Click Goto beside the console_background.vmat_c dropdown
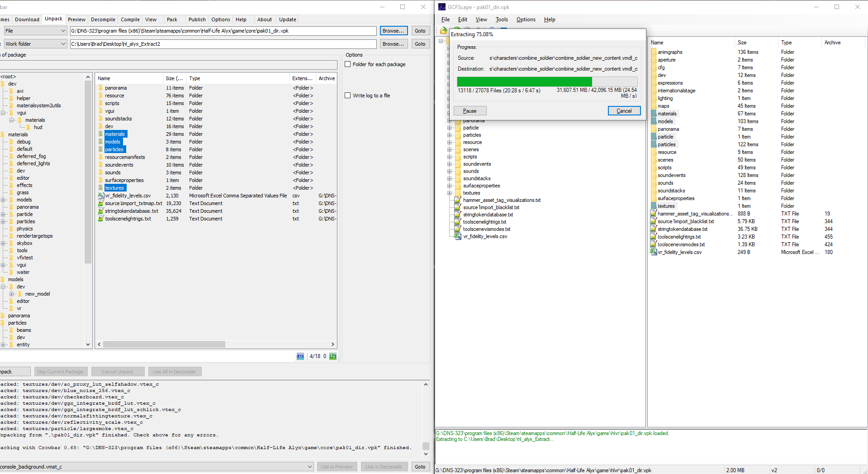This screenshot has width=868, height=474. pos(420,467)
